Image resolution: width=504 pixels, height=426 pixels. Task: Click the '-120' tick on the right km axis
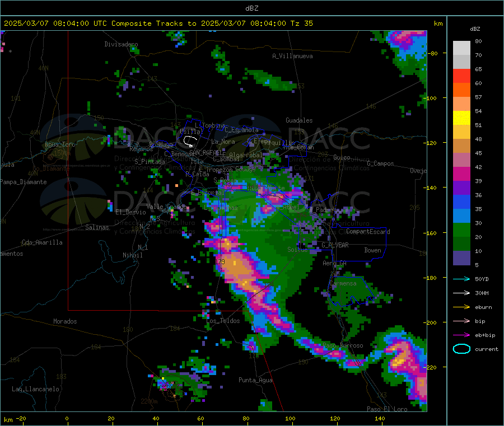point(431,143)
